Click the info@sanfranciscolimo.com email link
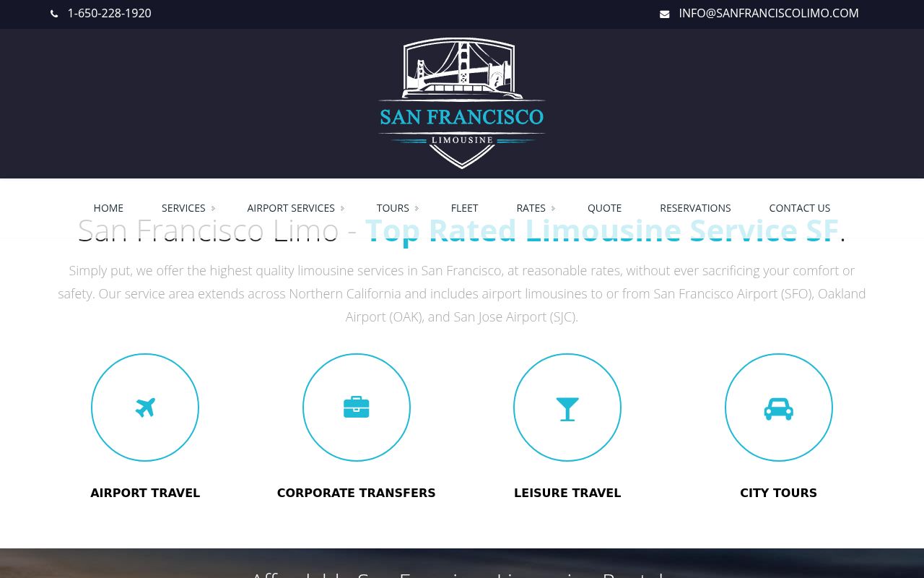This screenshot has height=578, width=924. click(x=768, y=13)
